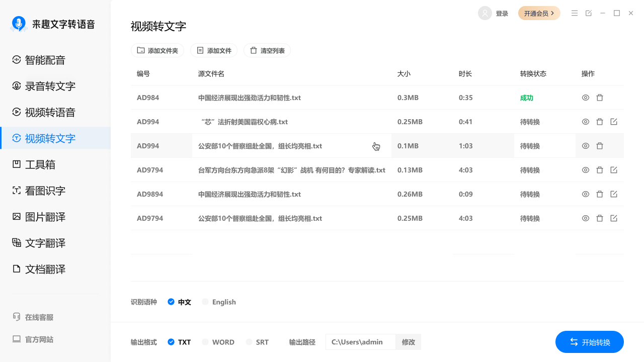This screenshot has width=644, height=362.
Task: Select file 中国经济展现出强劲活力和韧性.txt in AD984 row
Action: 250,98
